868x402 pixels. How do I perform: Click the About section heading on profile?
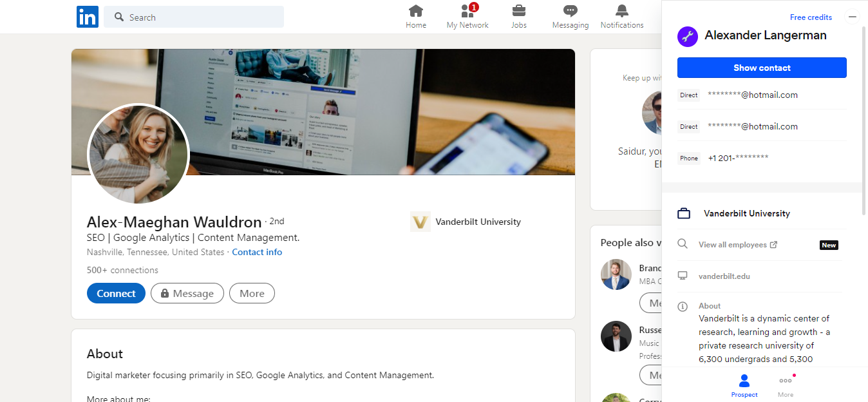[105, 354]
